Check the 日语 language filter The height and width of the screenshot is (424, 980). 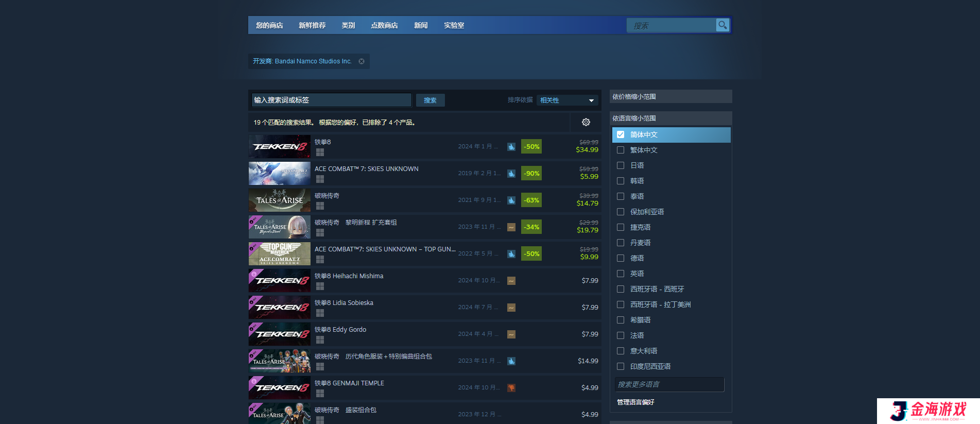pos(621,165)
